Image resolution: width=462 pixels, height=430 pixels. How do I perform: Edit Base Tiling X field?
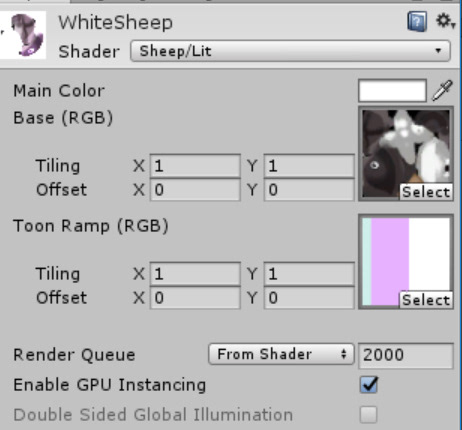(195, 166)
